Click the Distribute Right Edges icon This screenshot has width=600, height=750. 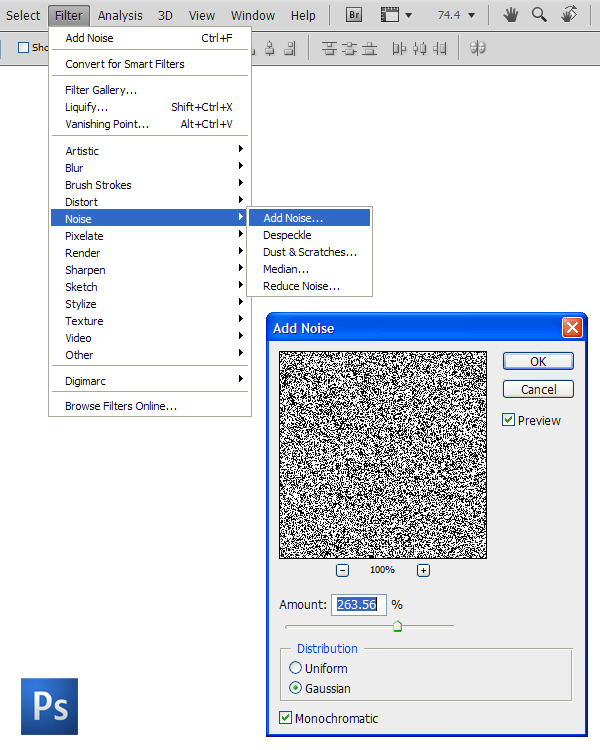coord(439,48)
